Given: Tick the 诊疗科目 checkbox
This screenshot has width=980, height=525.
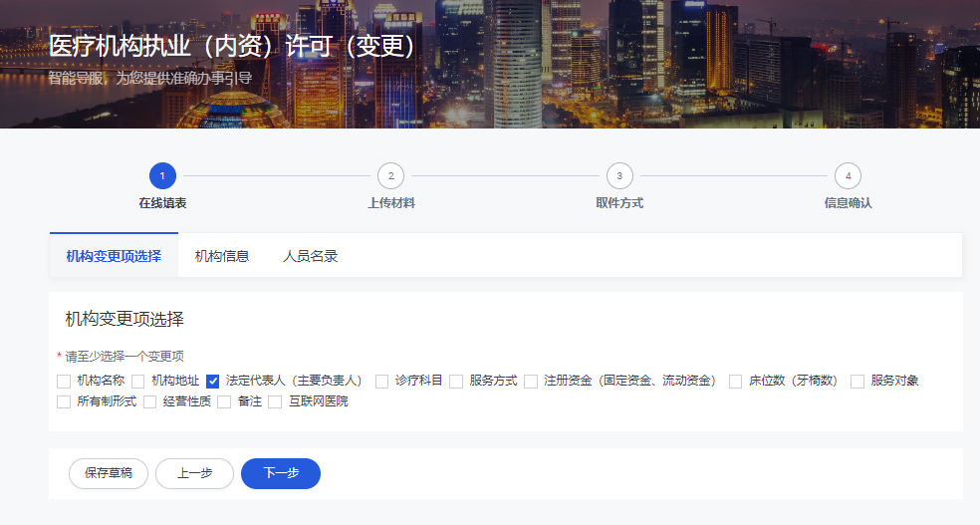Looking at the screenshot, I should [x=381, y=382].
